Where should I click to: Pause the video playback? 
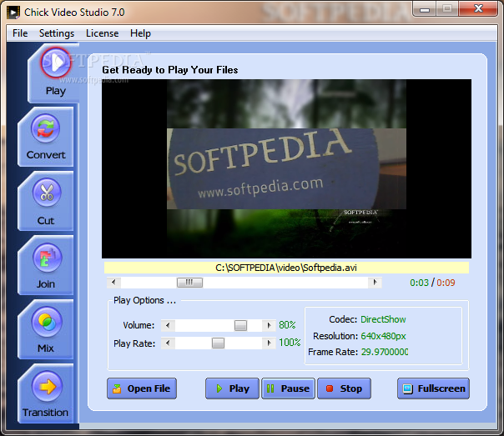pyautogui.click(x=289, y=388)
